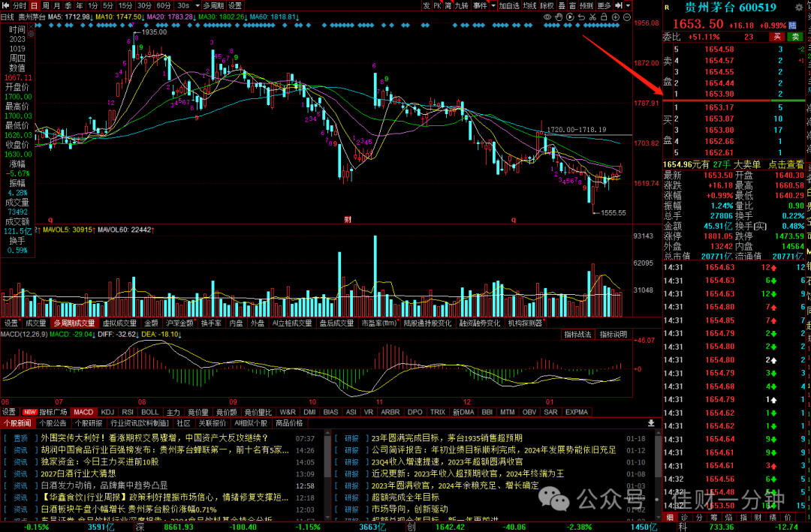Click the 预测 forecast toolbar button

point(586,5)
